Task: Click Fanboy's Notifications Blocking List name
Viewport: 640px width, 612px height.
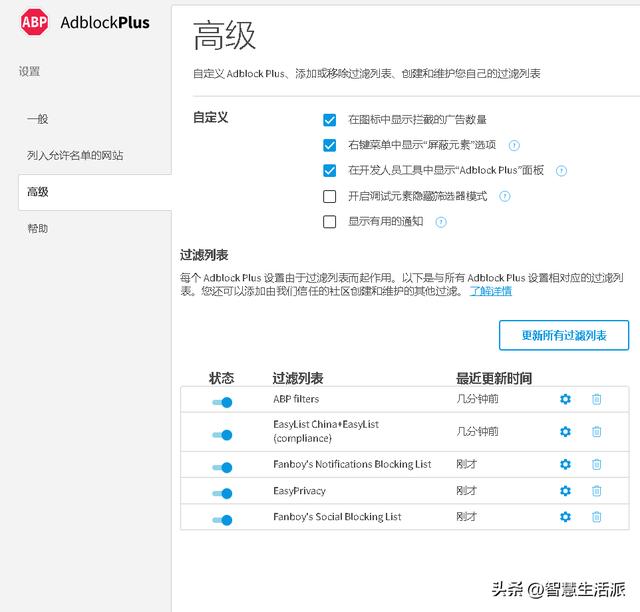Action: [352, 464]
